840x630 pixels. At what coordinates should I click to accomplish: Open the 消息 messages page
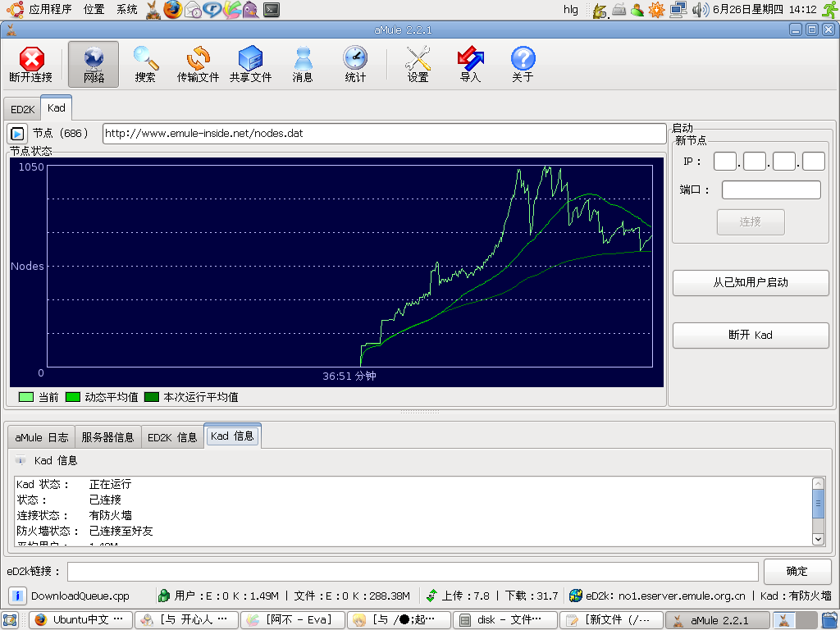tap(303, 64)
